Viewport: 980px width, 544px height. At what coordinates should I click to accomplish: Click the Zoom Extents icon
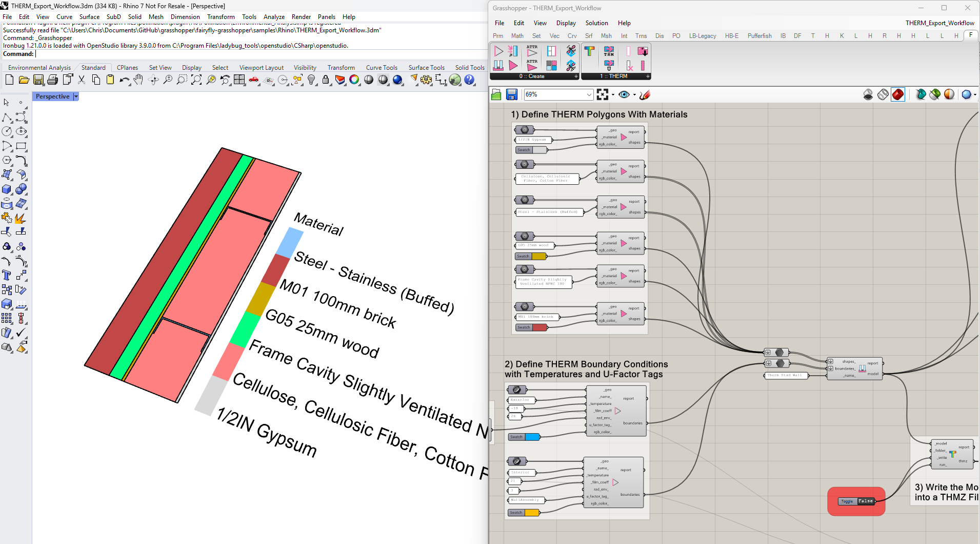(196, 80)
